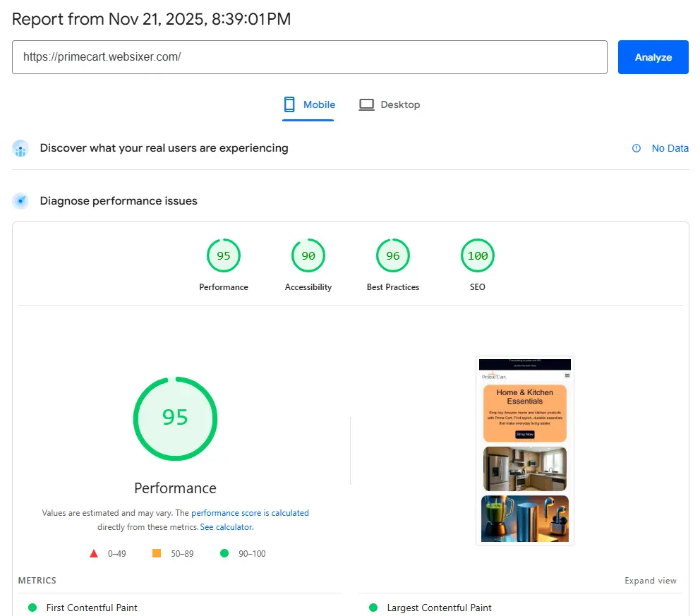Open the 'See calculator' link
The image size is (700, 616).
(x=226, y=527)
